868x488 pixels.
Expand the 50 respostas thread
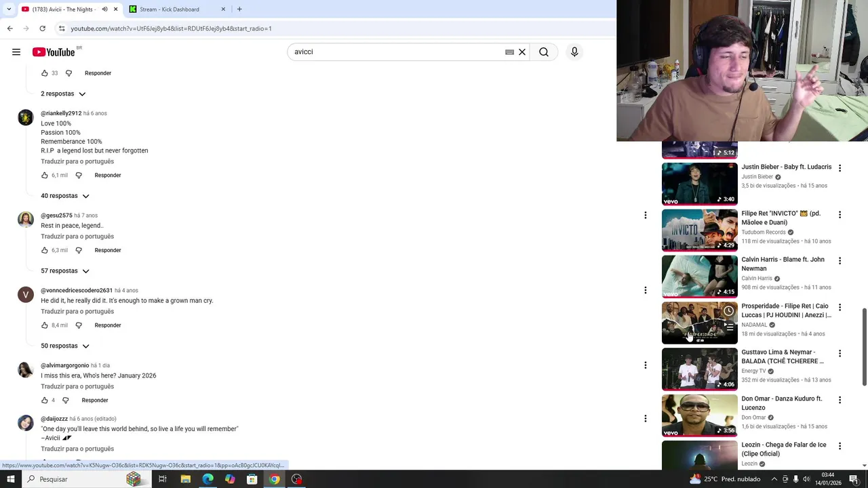65,346
